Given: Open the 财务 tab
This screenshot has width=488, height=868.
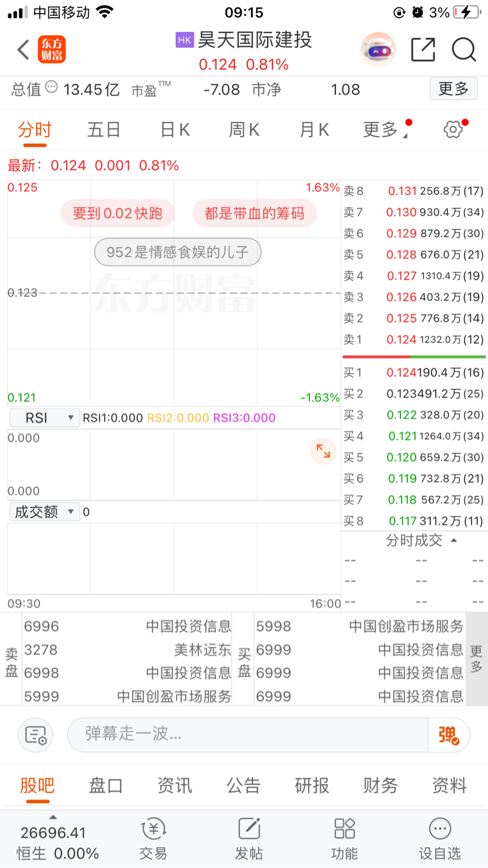Looking at the screenshot, I should click(381, 786).
